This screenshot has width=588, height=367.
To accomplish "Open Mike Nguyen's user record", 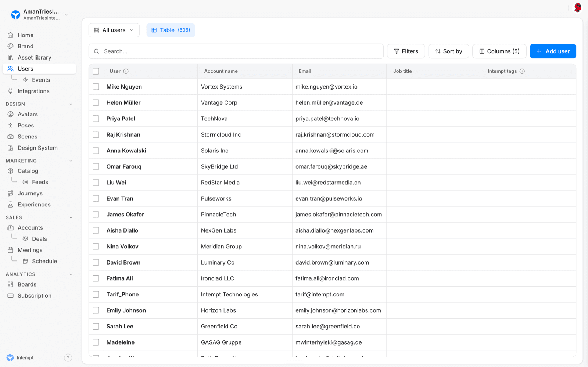I will tap(124, 87).
